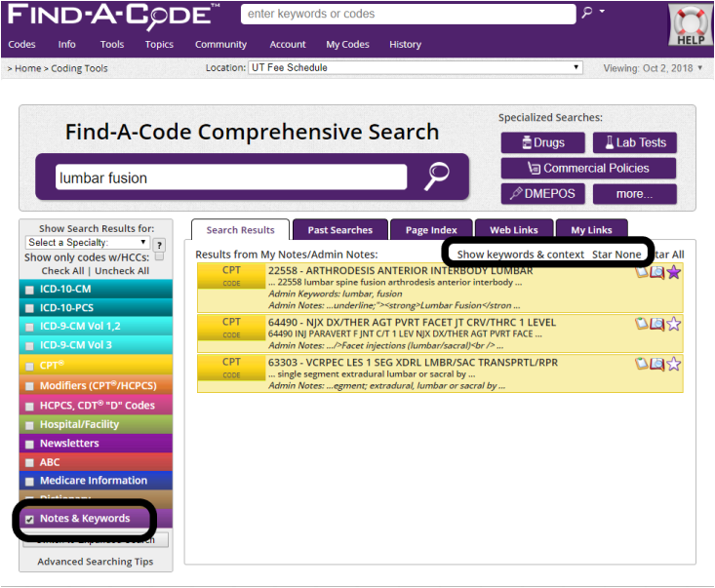The width and height of the screenshot is (715, 588).
Task: Click Check All link
Action: (x=63, y=271)
